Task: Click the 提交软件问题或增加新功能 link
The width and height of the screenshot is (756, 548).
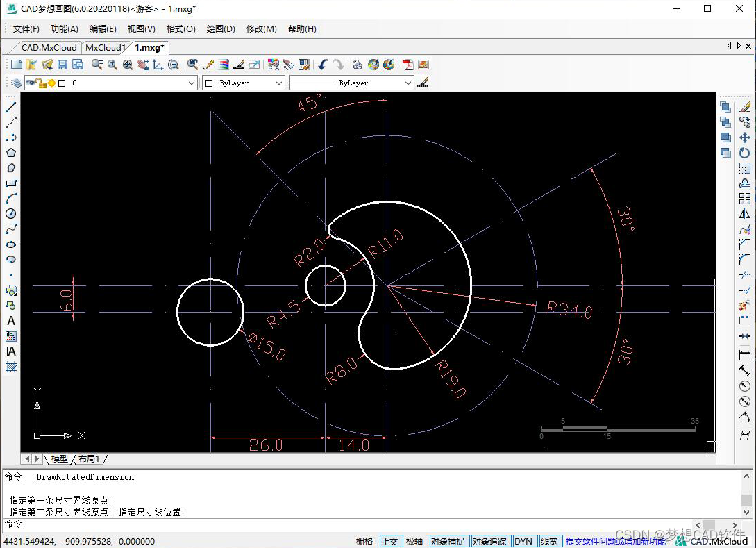Action: 616,541
